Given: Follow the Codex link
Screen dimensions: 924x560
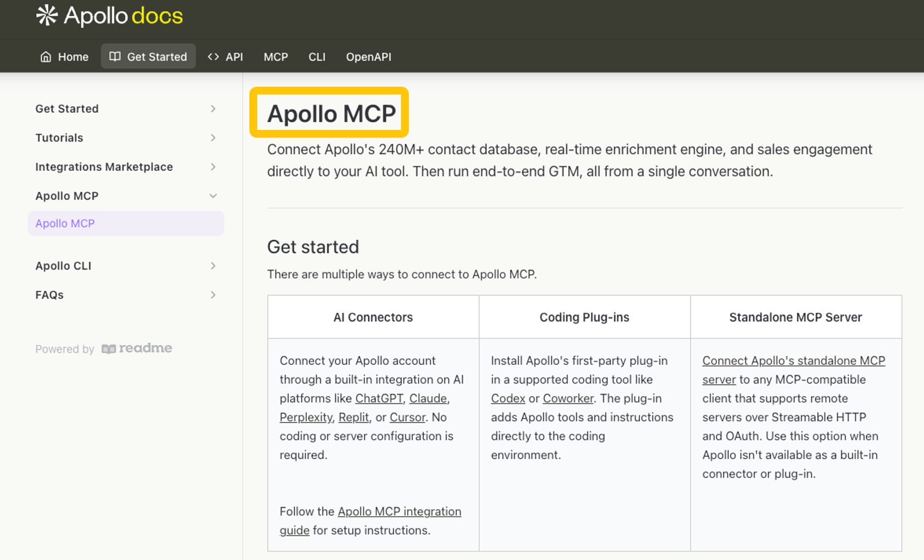Looking at the screenshot, I should pyautogui.click(x=508, y=398).
